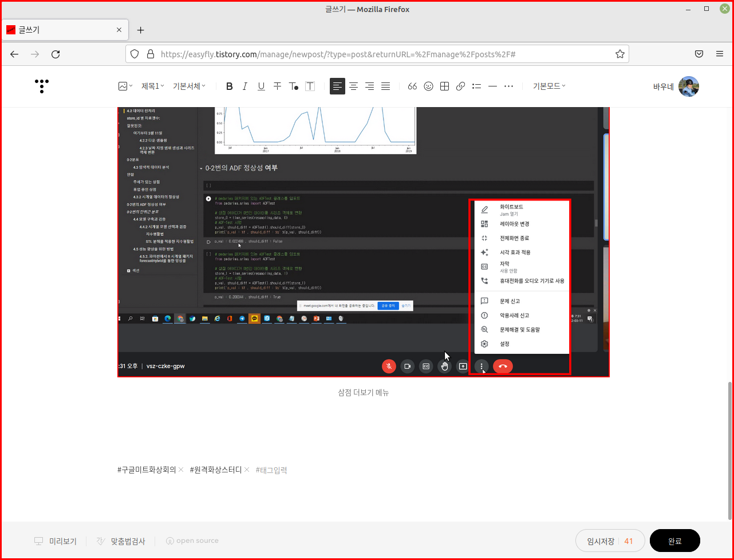The width and height of the screenshot is (734, 560).
Task: Apply Strikethrough formatting
Action: point(277,86)
